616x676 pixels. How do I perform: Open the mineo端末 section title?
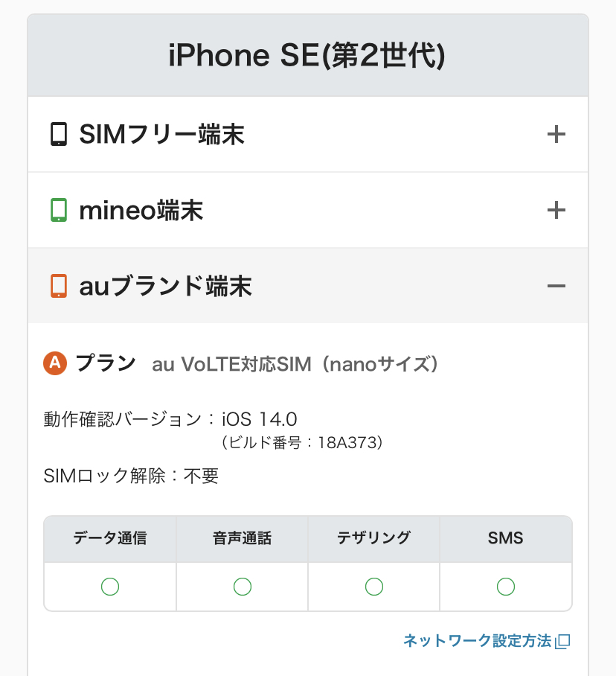[141, 211]
